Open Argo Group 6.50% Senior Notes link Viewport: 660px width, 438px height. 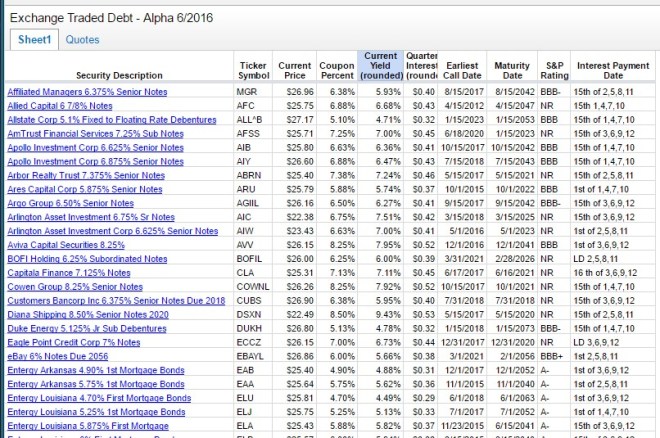pyautogui.click(x=70, y=203)
